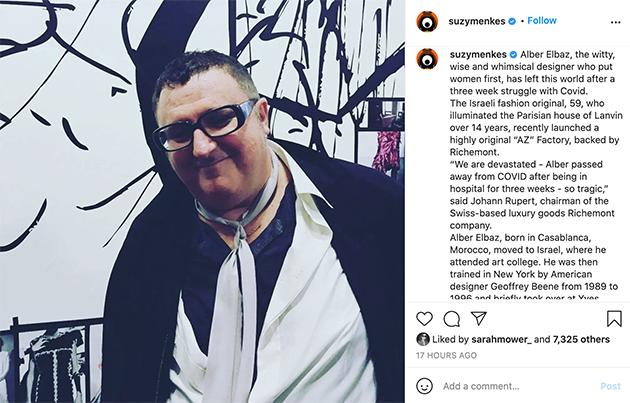Click suzymenkes avatar beside the caption
Viewport: 630px width, 403px height.
tap(427, 59)
